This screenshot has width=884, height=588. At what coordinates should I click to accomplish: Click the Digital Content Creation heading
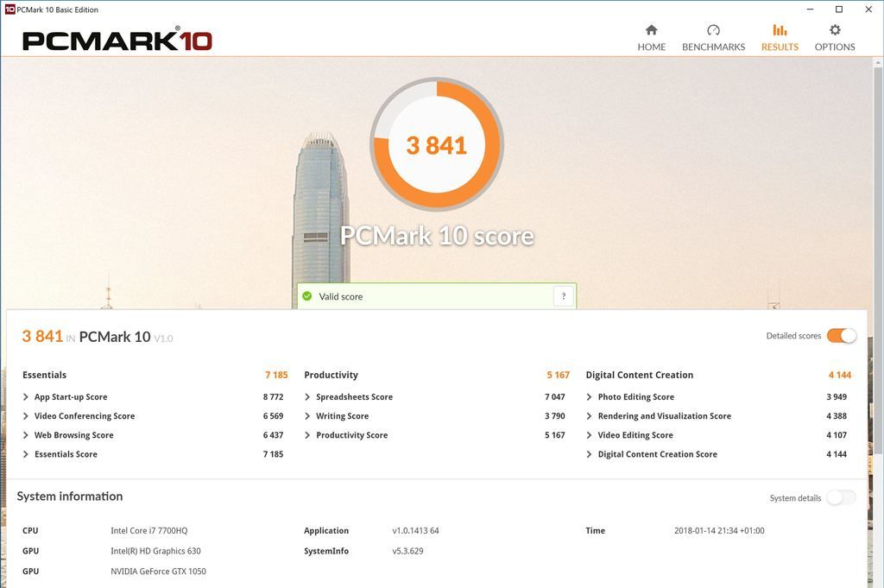point(640,375)
